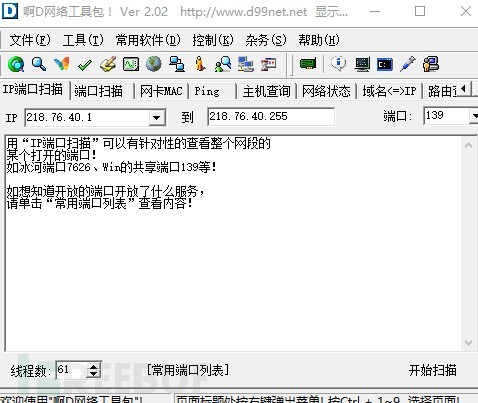The width and height of the screenshot is (478, 403).
Task: Close the 啊D网络工具包 window
Action: [x=466, y=11]
